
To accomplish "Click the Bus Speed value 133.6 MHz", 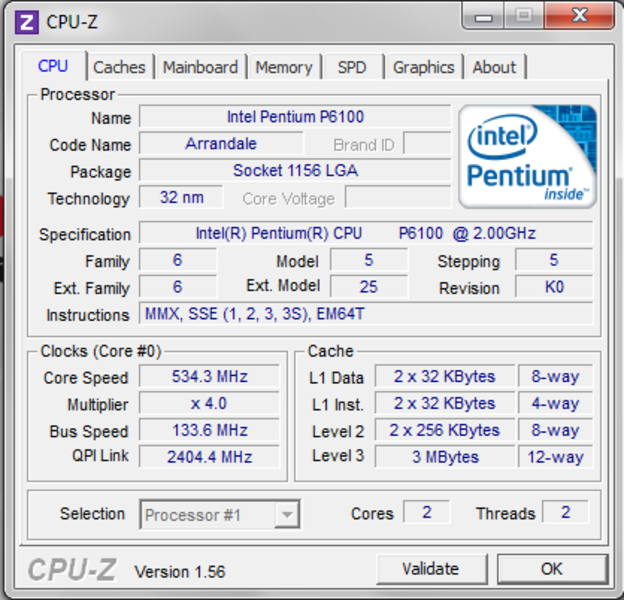I will click(210, 431).
